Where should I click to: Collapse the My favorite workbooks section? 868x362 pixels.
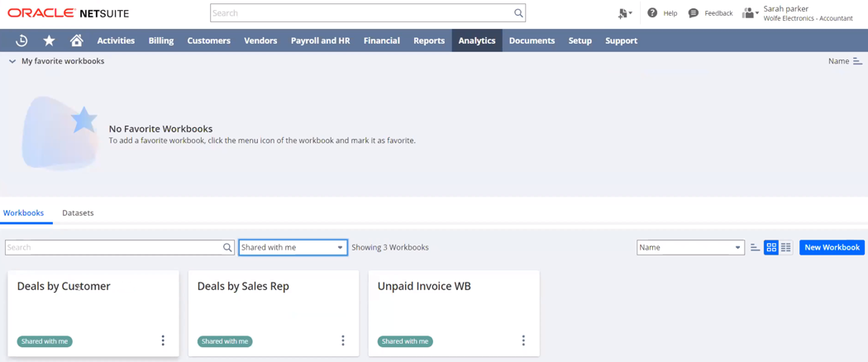click(12, 61)
